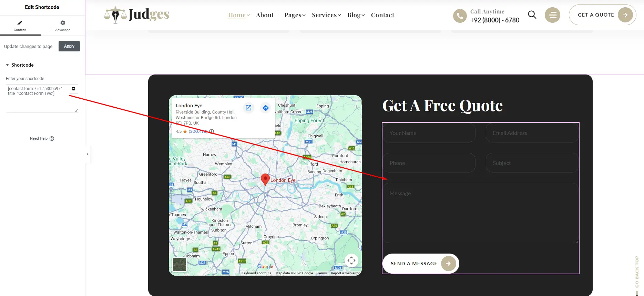Image resolution: width=644 pixels, height=296 pixels.
Task: Click the rating info icon in map card
Action: tap(212, 131)
